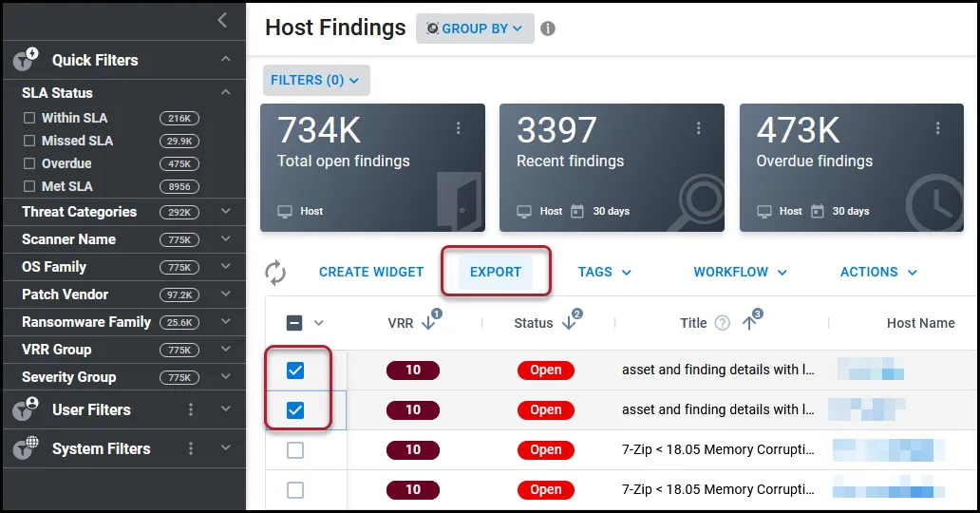Expand the Ransomware Family filter
This screenshot has height=513, width=980.
pos(226,321)
